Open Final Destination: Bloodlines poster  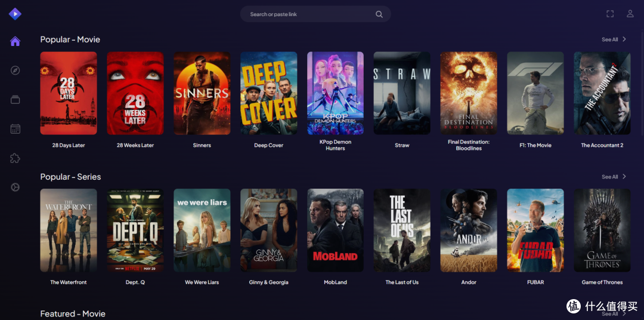click(469, 93)
